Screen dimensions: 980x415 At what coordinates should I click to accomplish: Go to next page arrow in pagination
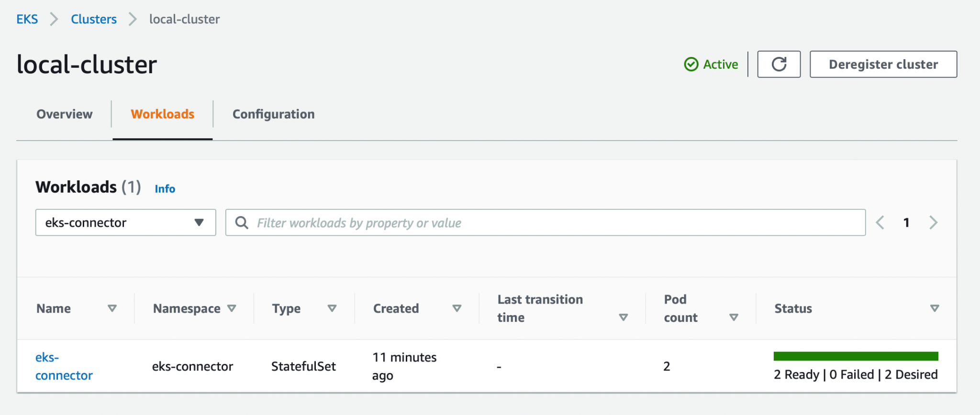933,222
